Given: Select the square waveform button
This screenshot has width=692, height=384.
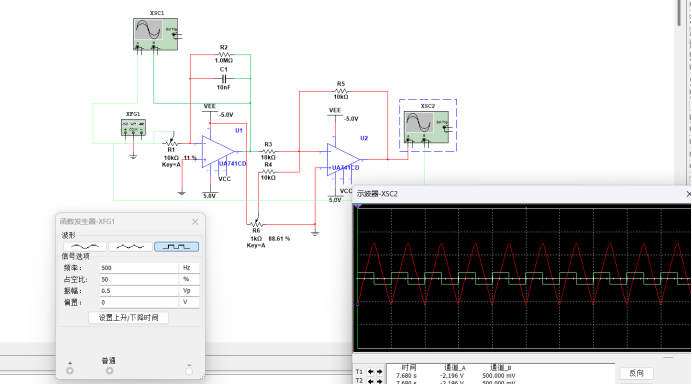Looking at the screenshot, I should (176, 247).
